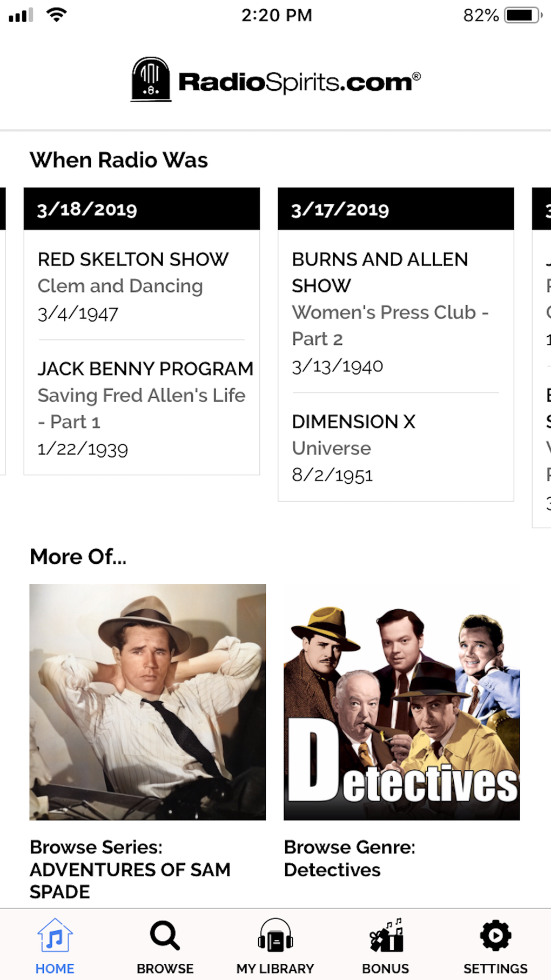Viewport: 551px width, 980px height.
Task: Open Settings gear icon
Action: pos(495,936)
